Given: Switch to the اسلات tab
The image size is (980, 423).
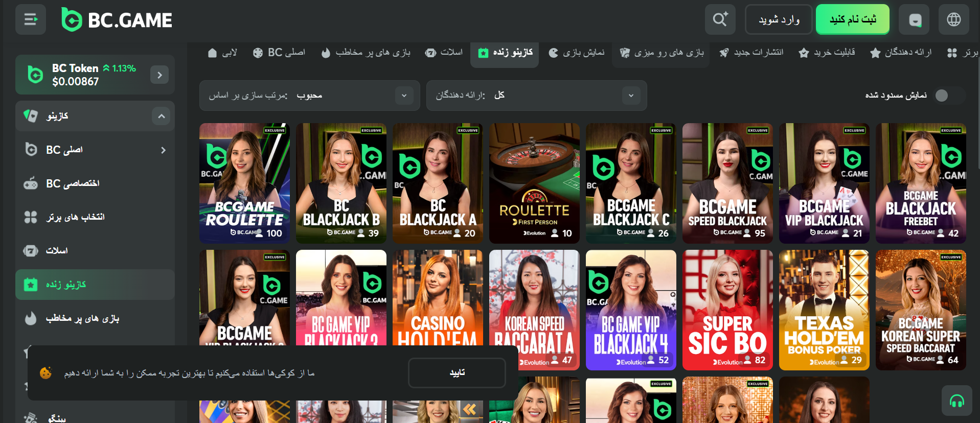Looking at the screenshot, I should (444, 53).
